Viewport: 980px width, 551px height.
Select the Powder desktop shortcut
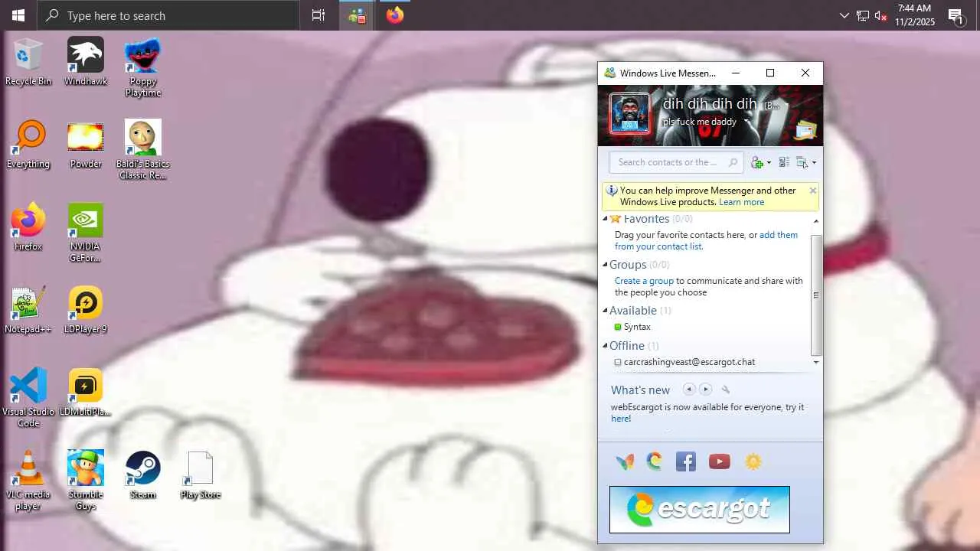pyautogui.click(x=86, y=145)
